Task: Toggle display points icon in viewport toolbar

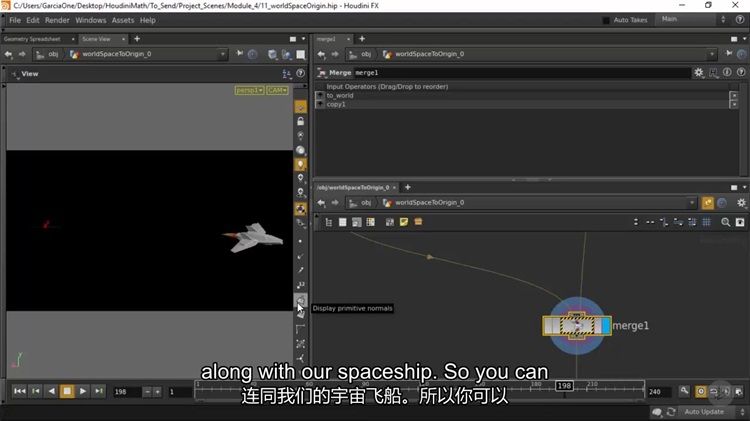Action: point(300,242)
